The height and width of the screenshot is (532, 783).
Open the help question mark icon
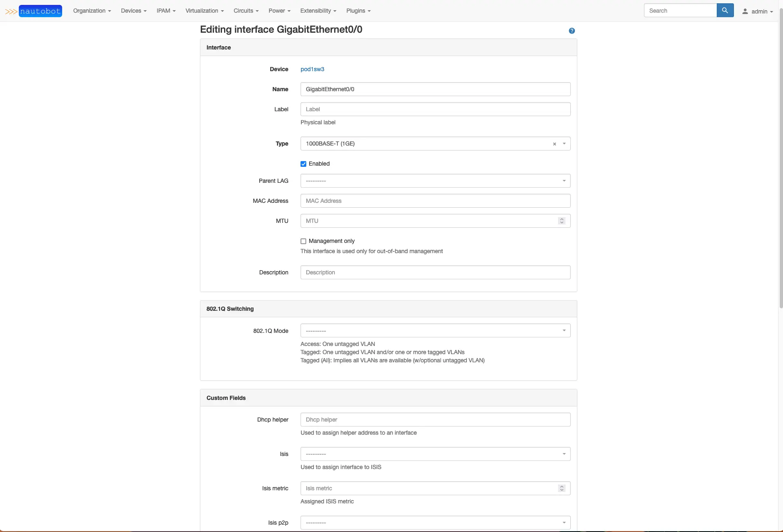point(572,31)
